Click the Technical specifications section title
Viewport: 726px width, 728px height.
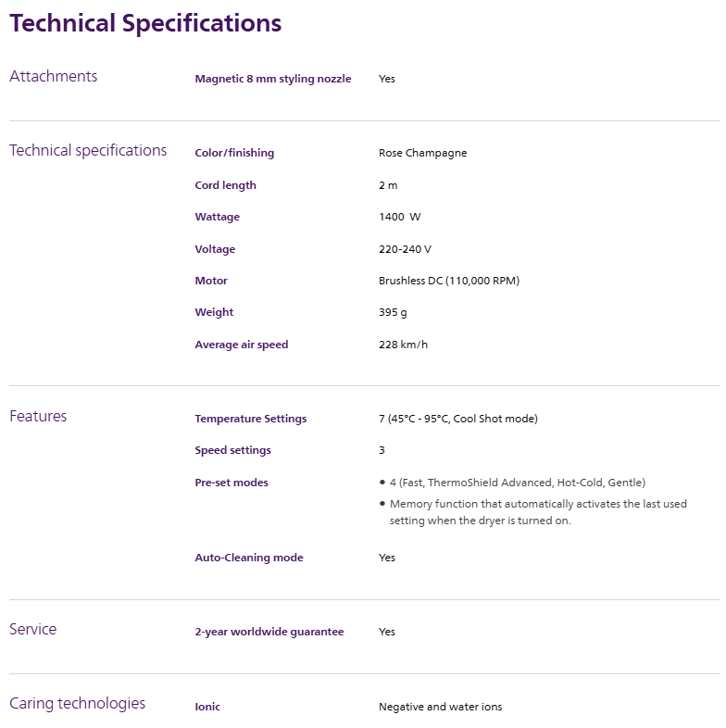88,150
